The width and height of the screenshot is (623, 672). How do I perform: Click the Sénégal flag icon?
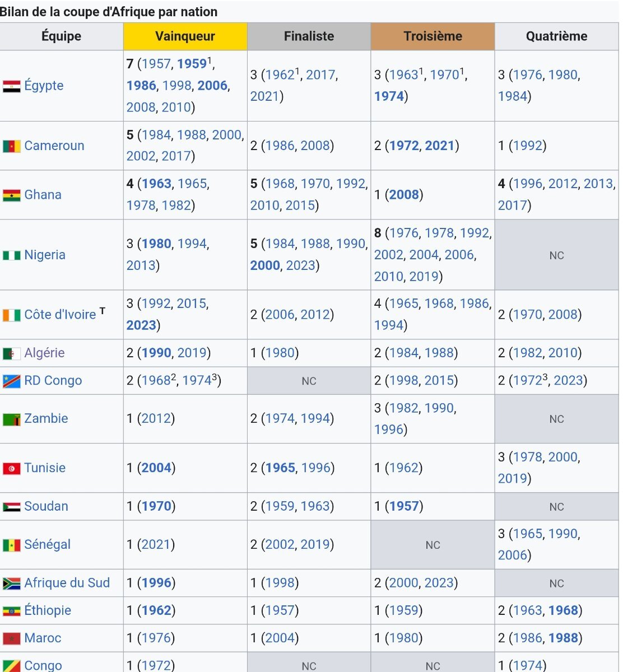[x=12, y=545]
